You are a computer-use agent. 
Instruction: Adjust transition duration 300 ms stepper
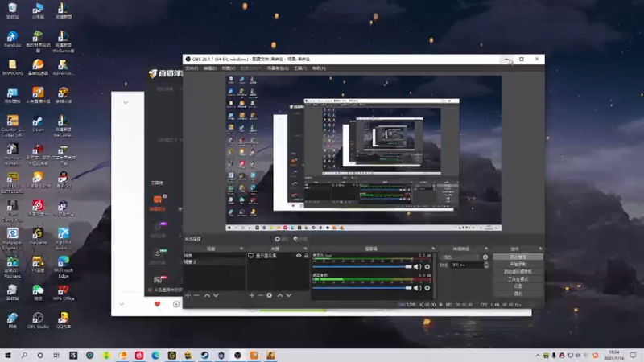(x=485, y=265)
